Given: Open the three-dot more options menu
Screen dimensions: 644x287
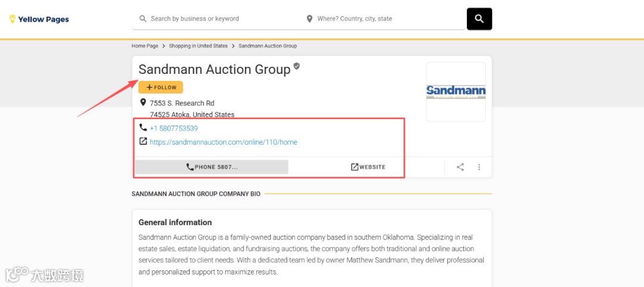Looking at the screenshot, I should coord(479,167).
